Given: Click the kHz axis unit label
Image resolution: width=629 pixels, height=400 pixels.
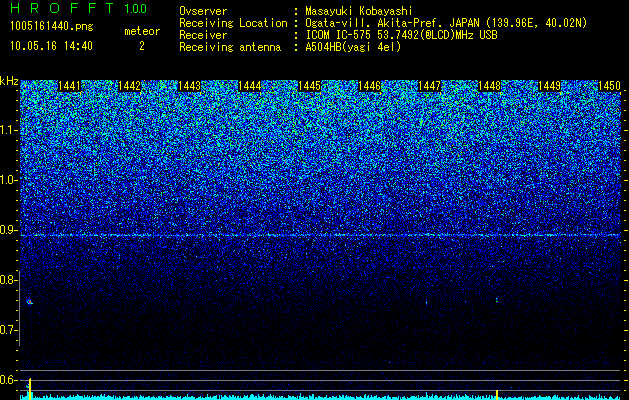Looking at the screenshot, I should coord(9,81).
